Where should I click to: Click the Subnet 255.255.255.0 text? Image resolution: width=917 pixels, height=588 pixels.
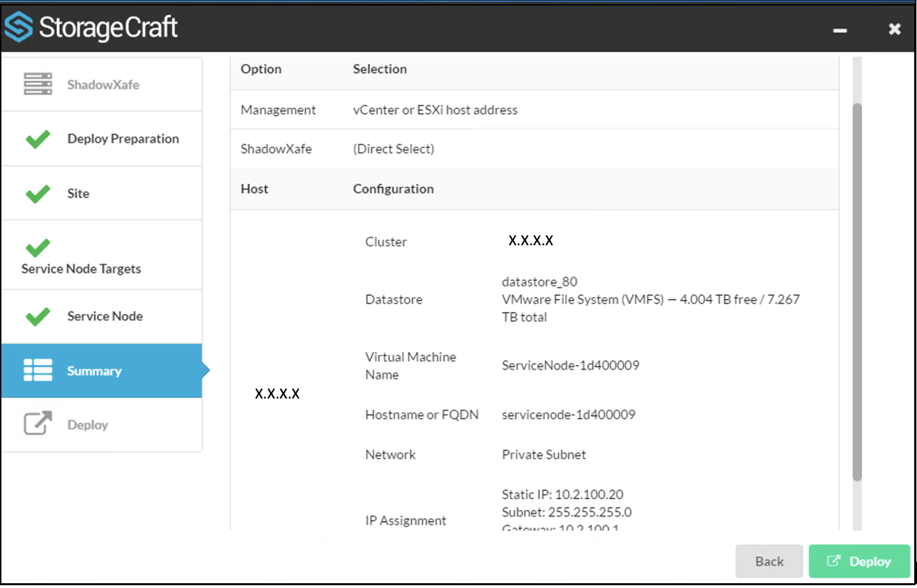[567, 512]
